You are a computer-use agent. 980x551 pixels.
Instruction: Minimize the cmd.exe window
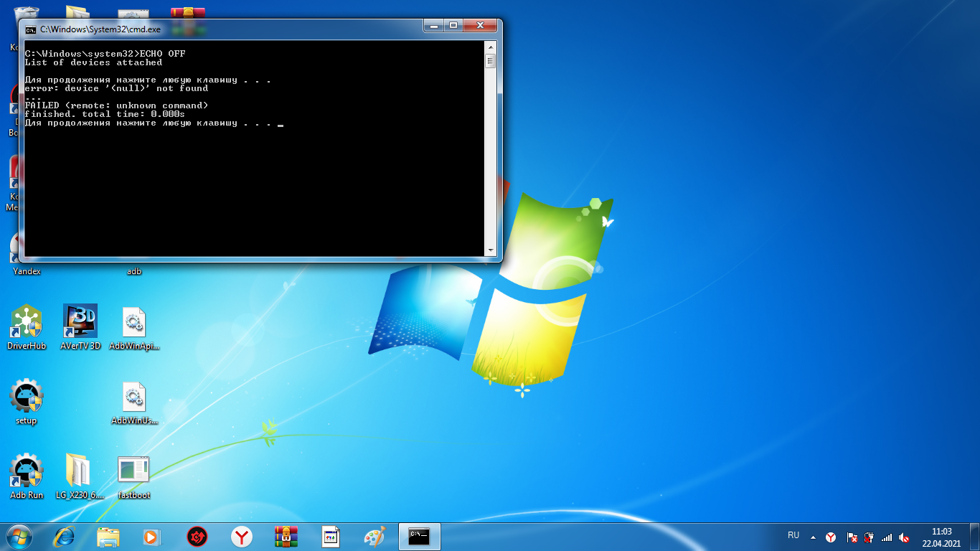433,25
